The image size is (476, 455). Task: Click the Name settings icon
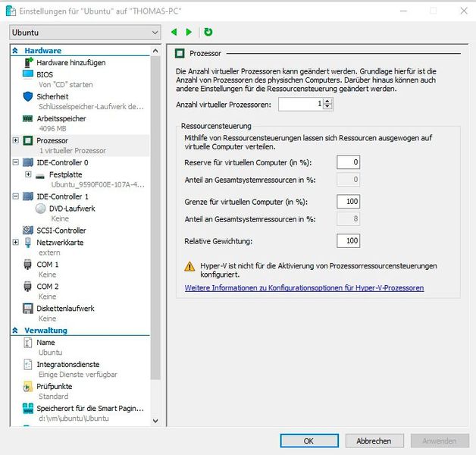[27, 343]
